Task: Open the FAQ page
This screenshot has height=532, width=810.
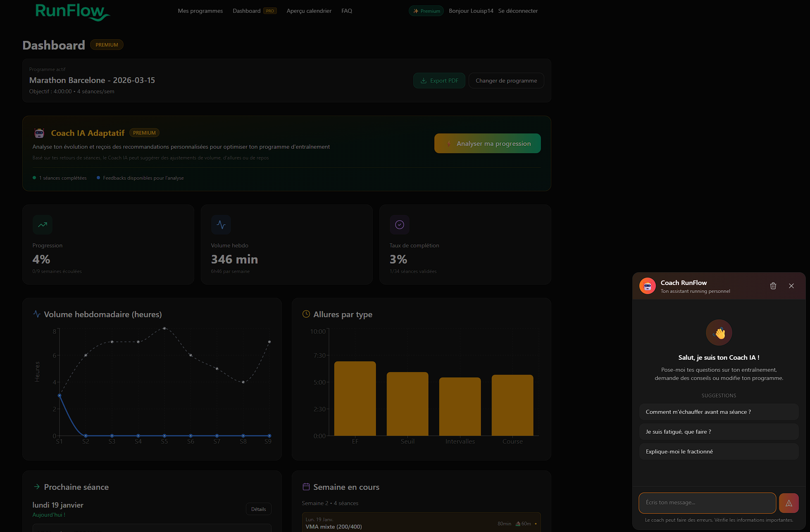Action: [347, 11]
